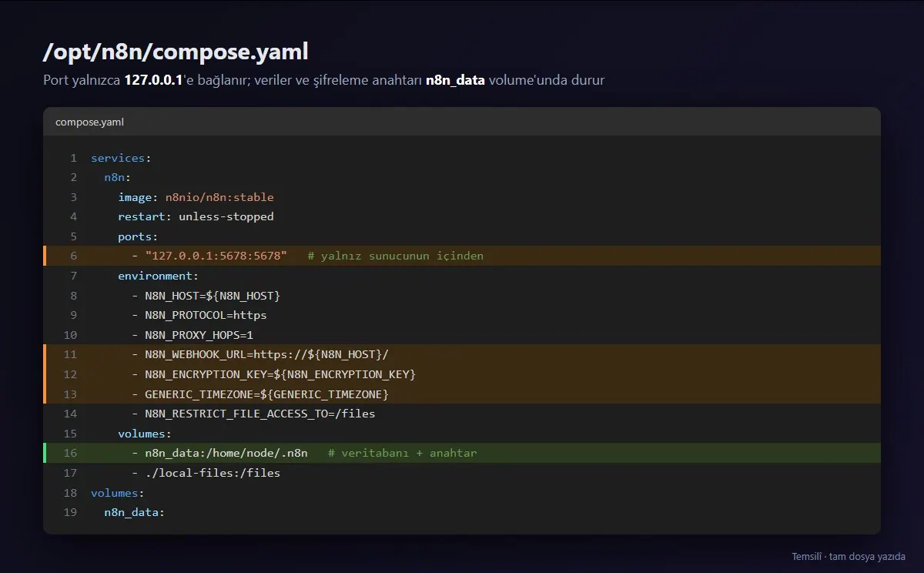Click the 'services:' key on line 1
The height and width of the screenshot is (573, 924).
121,158
